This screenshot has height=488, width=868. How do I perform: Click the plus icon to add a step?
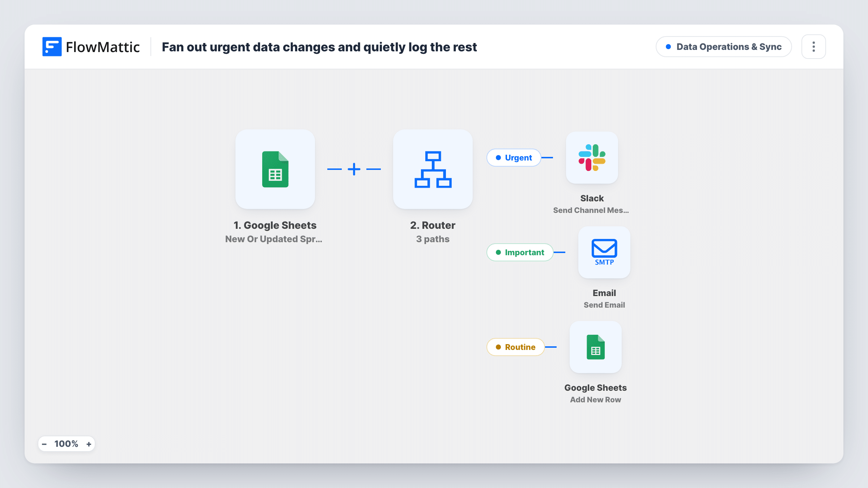pos(354,169)
